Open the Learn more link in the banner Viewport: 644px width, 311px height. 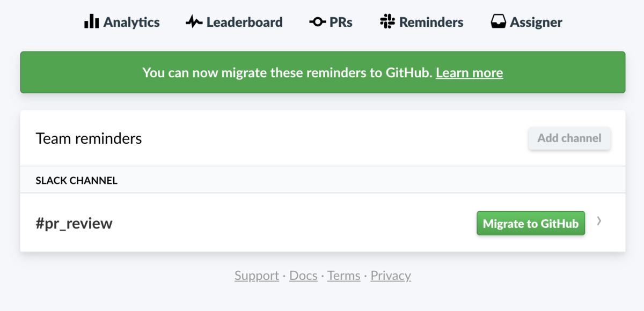[x=469, y=72]
